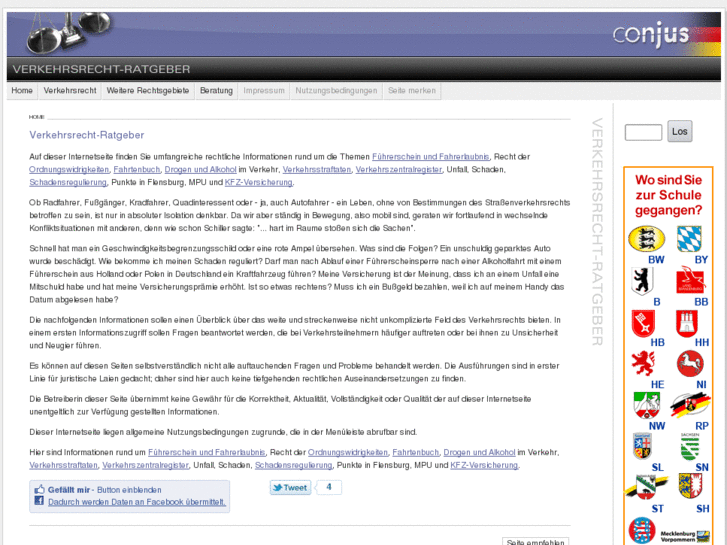Screen dimensions: 727x545
Task: Click the Facebook thumbs-up icon
Action: [39, 489]
